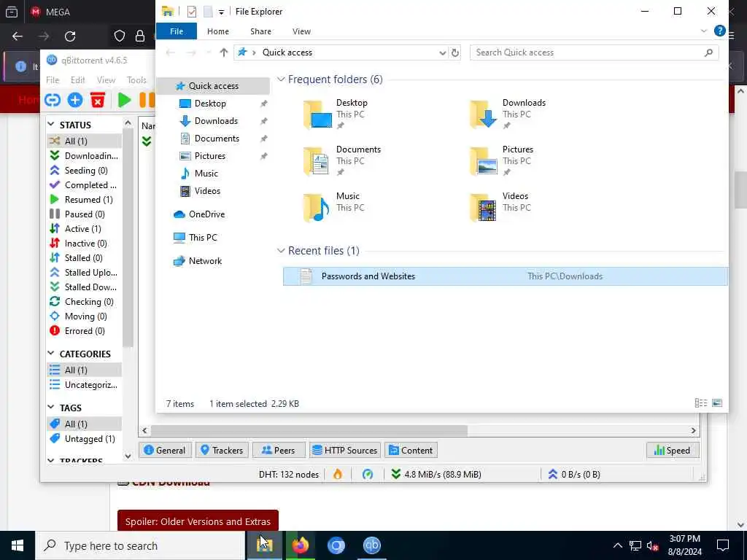The width and height of the screenshot is (747, 560).
Task: Click File Explorer up one level arrow
Action: (x=223, y=52)
